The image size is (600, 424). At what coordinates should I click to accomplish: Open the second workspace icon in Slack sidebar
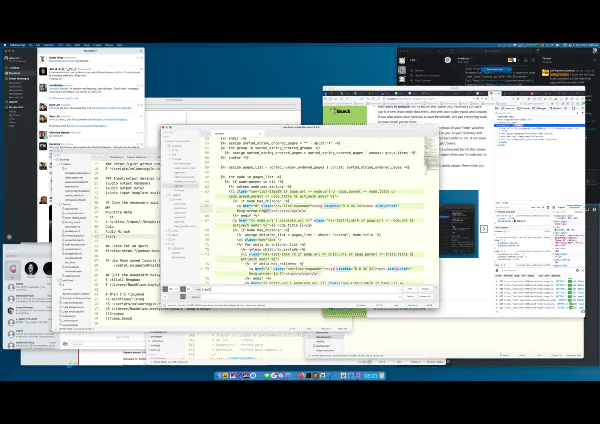click(402, 70)
